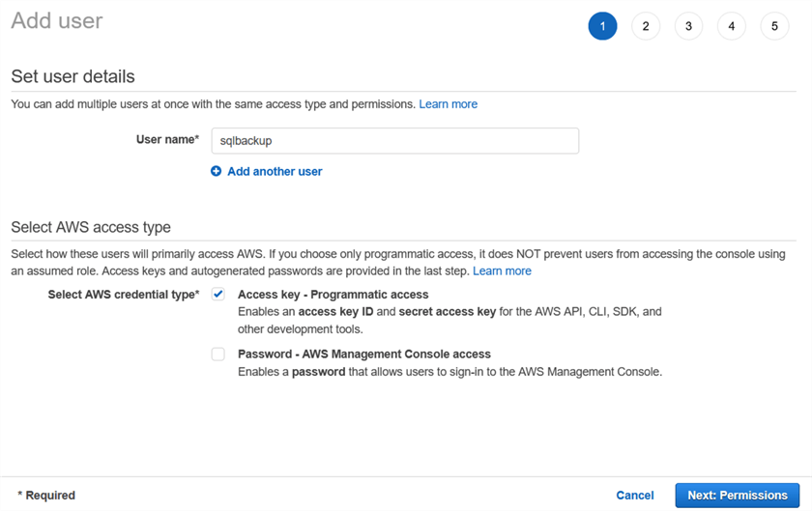Image resolution: width=812 pixels, height=511 pixels.
Task: Click 'other development tools.' description line
Action: click(x=301, y=329)
